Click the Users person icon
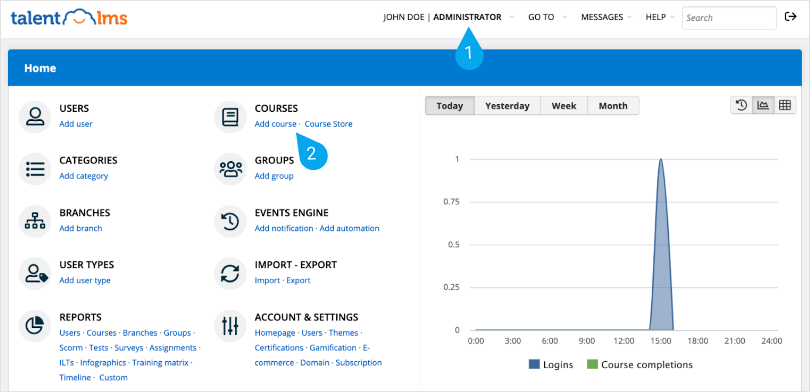 [35, 117]
